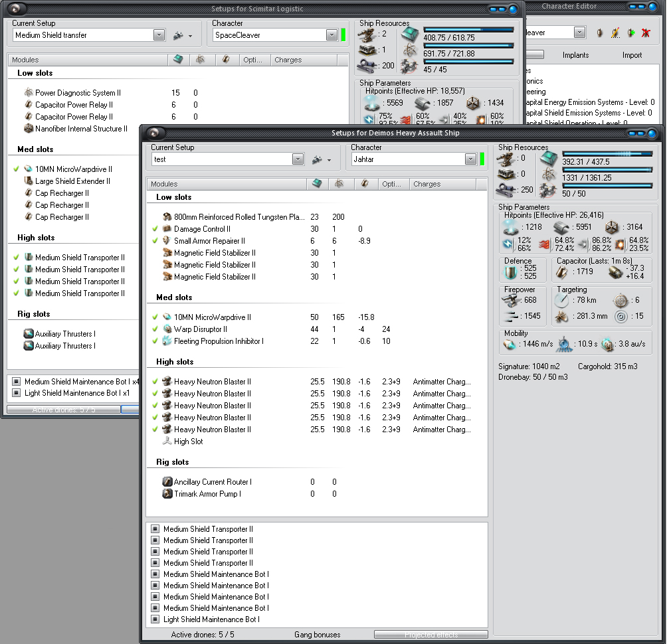Click Warp Disruptor II module icon

167,329
